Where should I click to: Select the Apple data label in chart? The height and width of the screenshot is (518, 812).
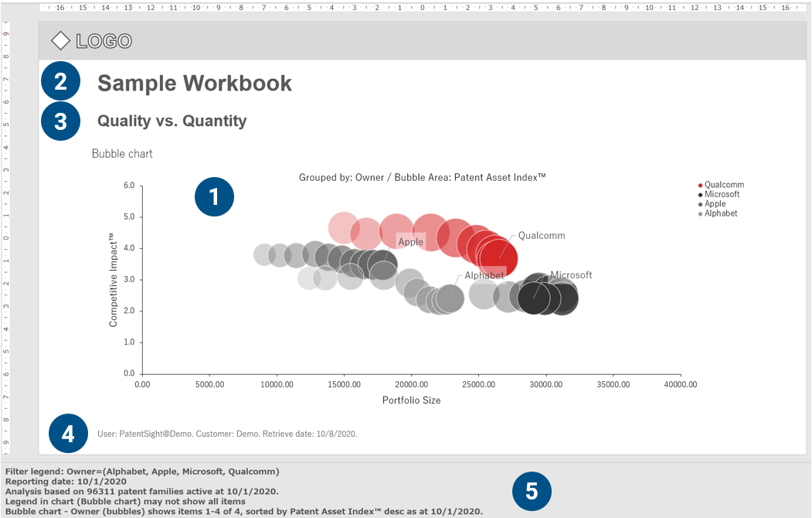click(411, 242)
